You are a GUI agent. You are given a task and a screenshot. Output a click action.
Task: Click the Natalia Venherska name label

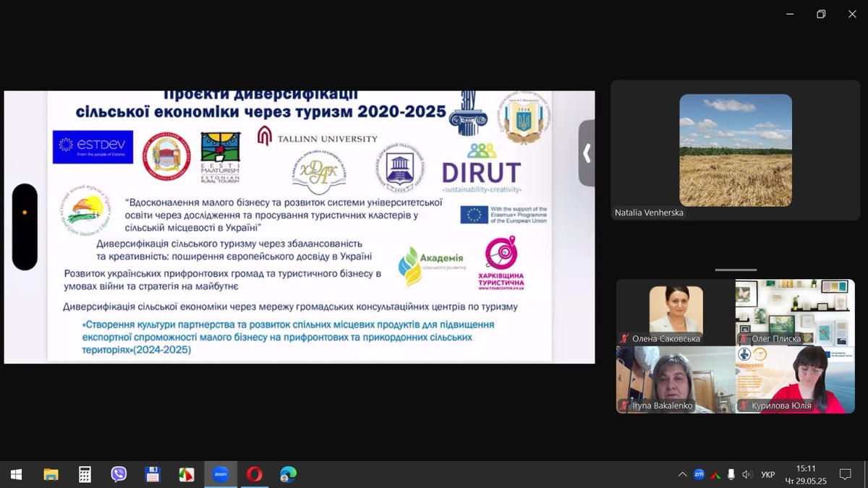click(x=649, y=213)
